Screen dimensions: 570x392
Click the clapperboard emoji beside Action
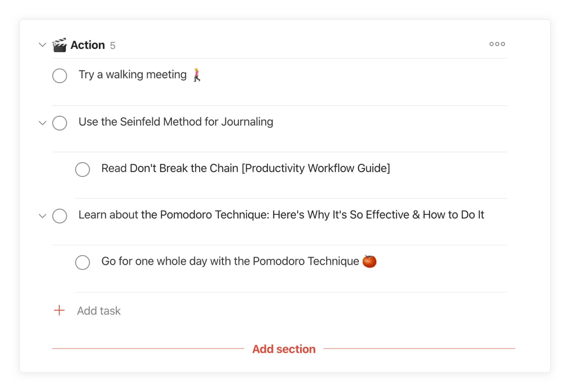pos(60,45)
